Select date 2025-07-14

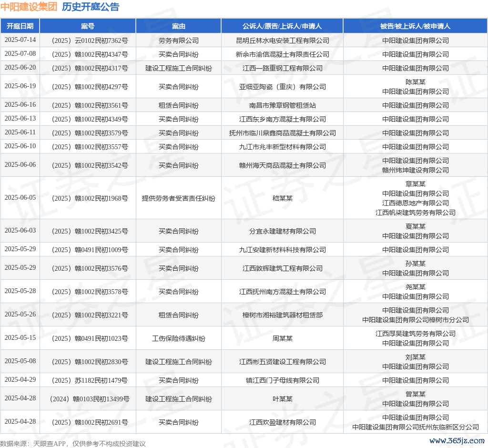pyautogui.click(x=20, y=40)
